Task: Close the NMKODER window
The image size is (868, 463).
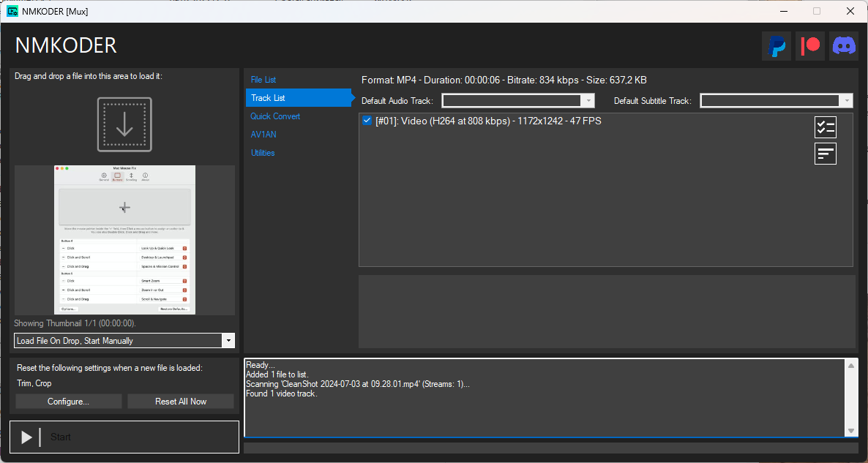Action: [850, 11]
